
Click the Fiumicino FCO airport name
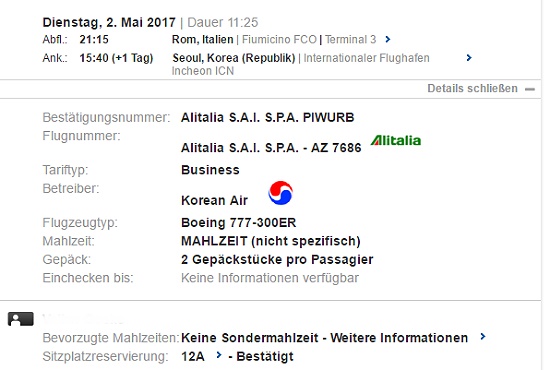(x=279, y=39)
